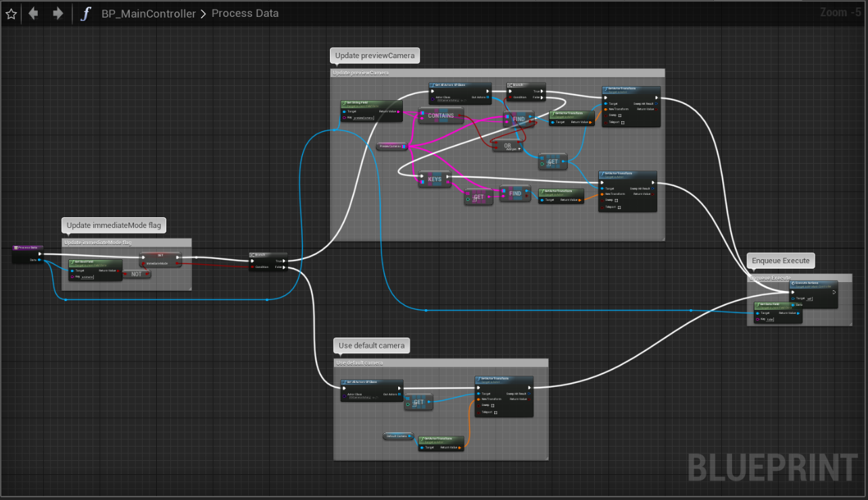
Task: Click the Key input field on Get Bool Field
Action: point(88,277)
